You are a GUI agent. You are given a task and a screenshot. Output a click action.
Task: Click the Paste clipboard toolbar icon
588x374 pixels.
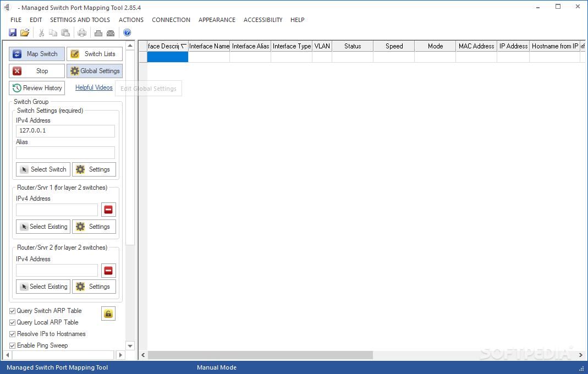[x=65, y=32]
